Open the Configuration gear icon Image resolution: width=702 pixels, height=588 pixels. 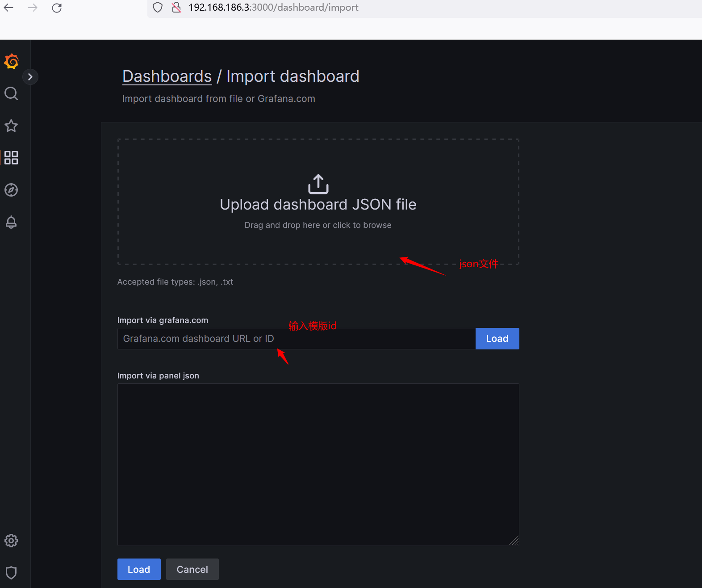(11, 541)
